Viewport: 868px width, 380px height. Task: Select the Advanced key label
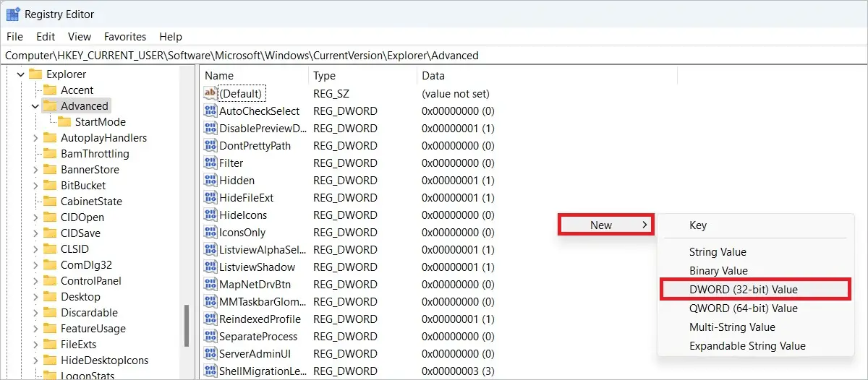click(x=85, y=105)
